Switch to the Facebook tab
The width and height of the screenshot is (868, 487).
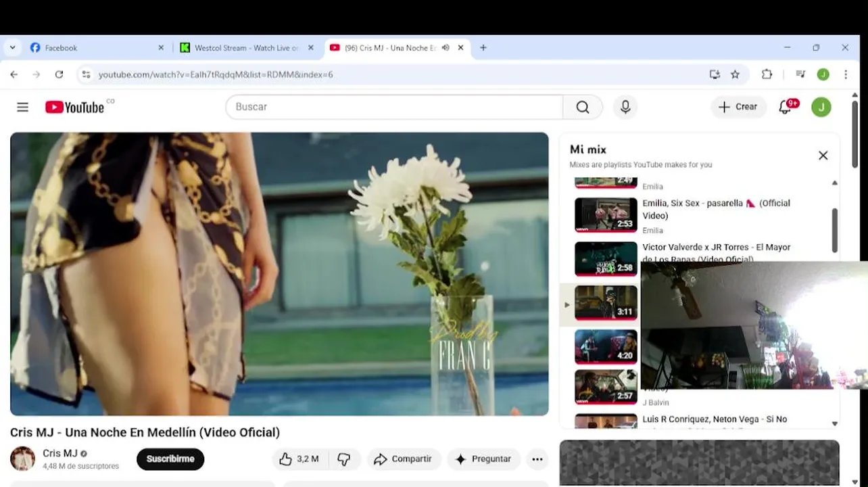pos(96,48)
